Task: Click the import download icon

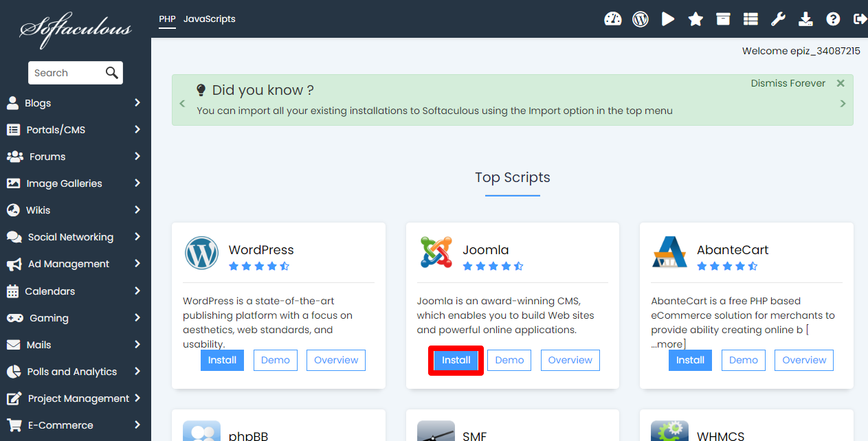Action: point(805,19)
